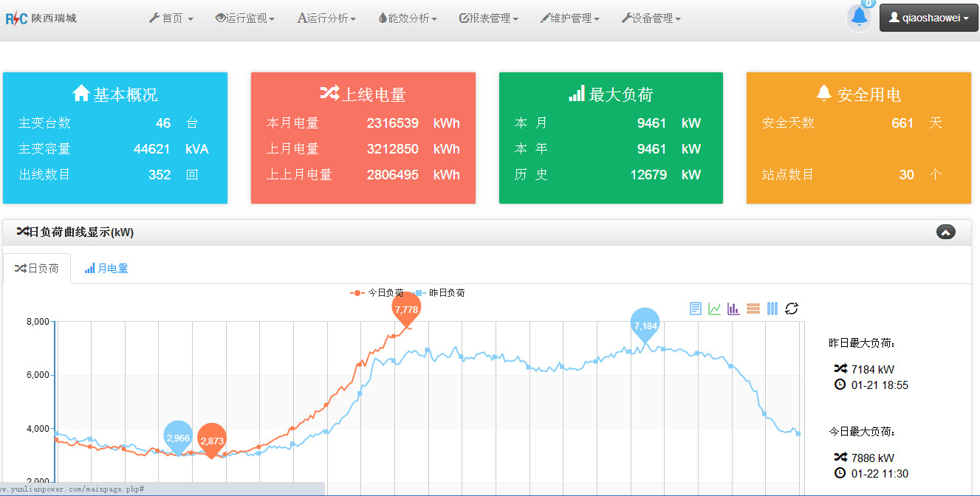
Task: Collapse the 日负荷曲线显示 panel
Action: pos(945,232)
